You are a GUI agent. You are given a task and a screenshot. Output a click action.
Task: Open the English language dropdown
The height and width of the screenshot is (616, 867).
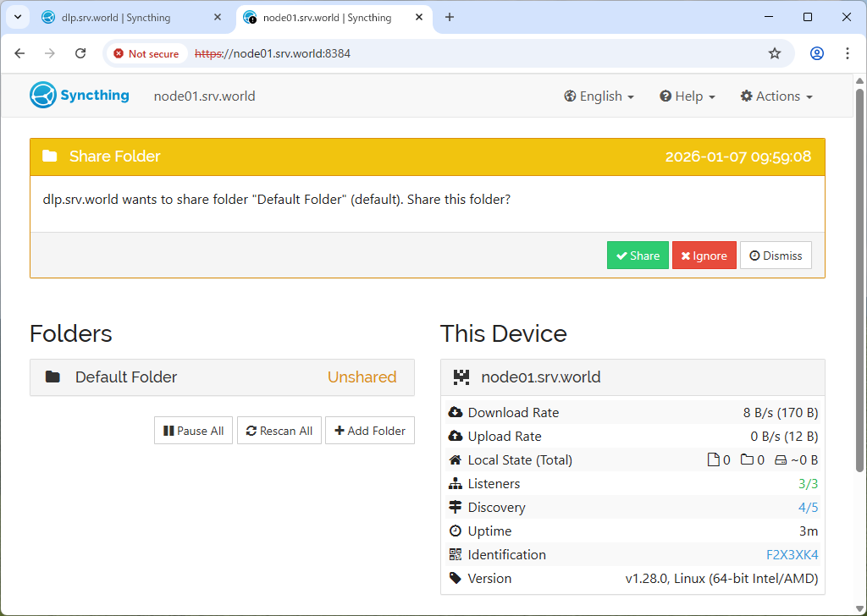[599, 96]
